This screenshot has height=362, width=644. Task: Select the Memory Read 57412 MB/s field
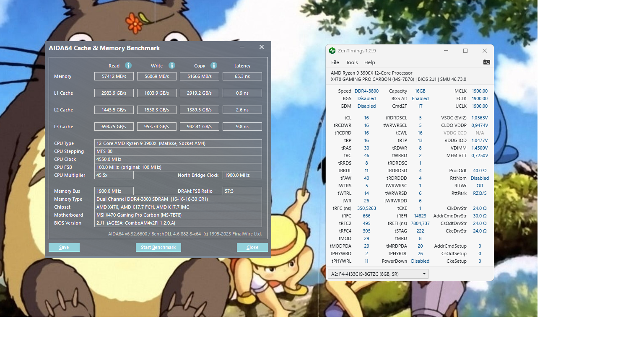point(114,76)
